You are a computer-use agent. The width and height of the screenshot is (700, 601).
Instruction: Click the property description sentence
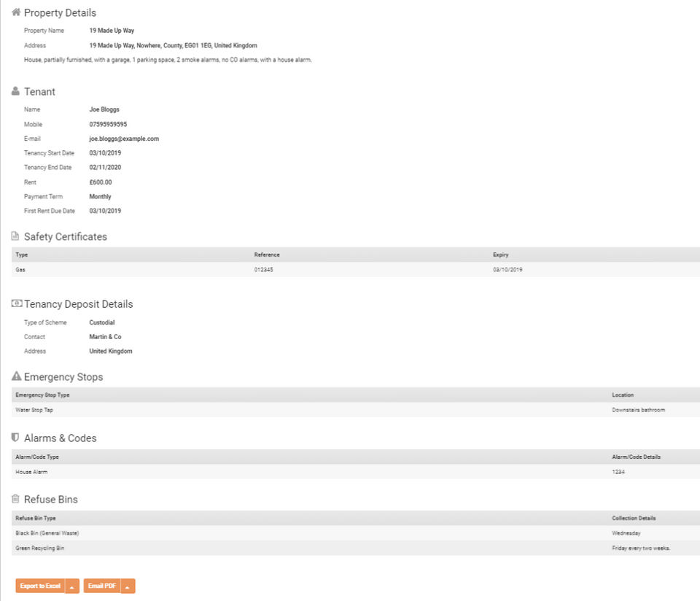pyautogui.click(x=168, y=60)
